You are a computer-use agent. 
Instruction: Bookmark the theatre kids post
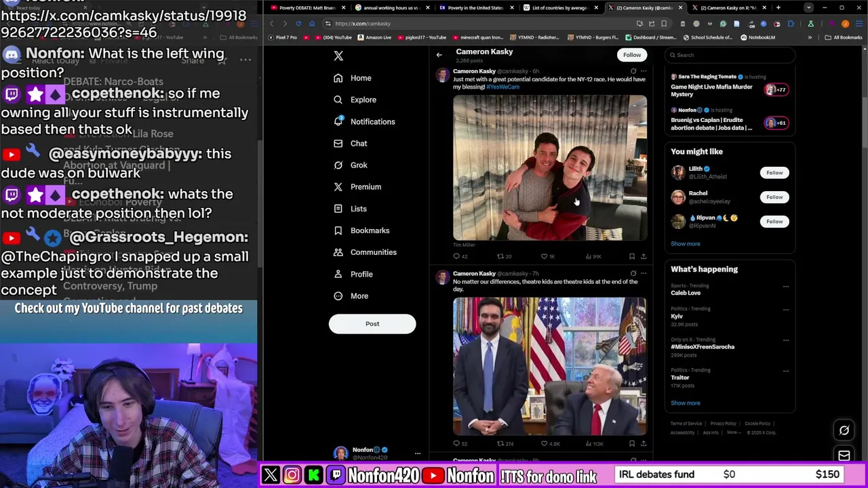point(631,443)
